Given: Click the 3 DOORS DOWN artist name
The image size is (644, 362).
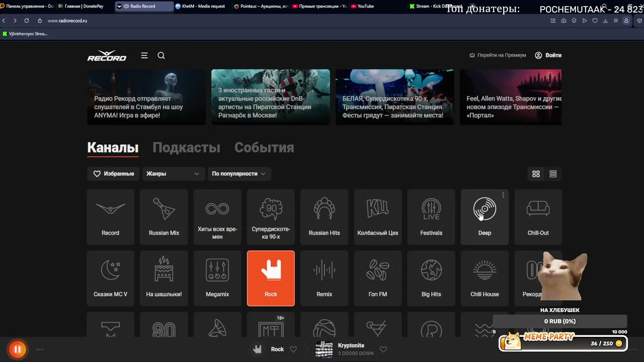Looking at the screenshot, I should pos(356,353).
